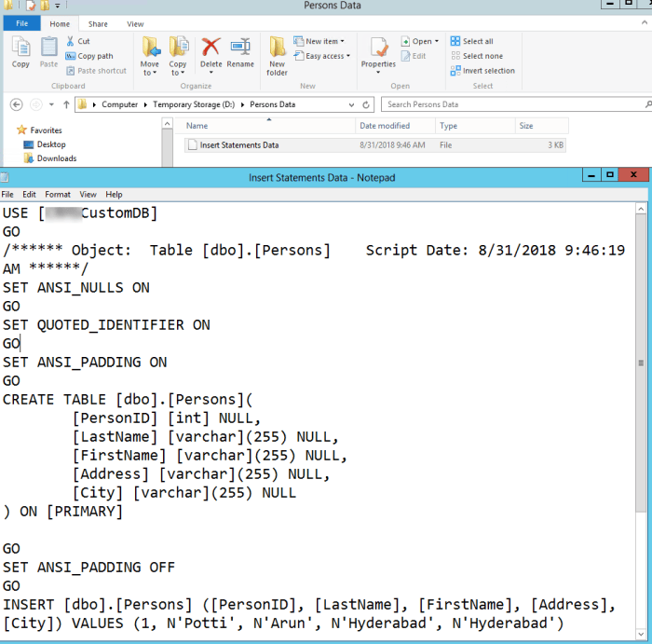Image resolution: width=652 pixels, height=644 pixels.
Task: Click the Rename icon in ribbon
Action: (x=240, y=47)
